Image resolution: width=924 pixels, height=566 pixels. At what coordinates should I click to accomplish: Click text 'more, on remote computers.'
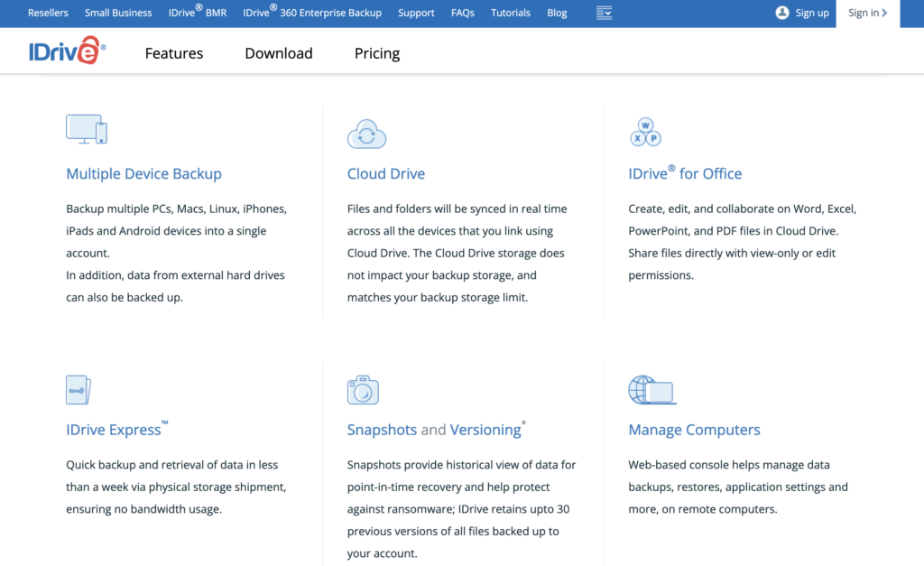click(702, 509)
